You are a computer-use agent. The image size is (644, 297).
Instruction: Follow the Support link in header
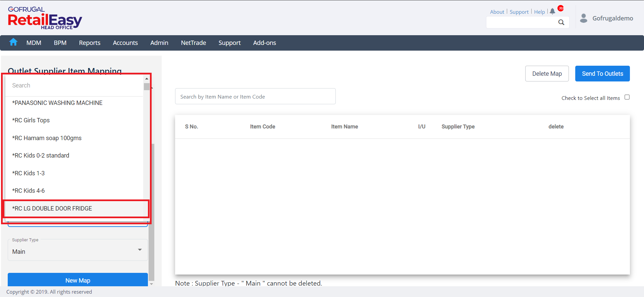coord(519,12)
